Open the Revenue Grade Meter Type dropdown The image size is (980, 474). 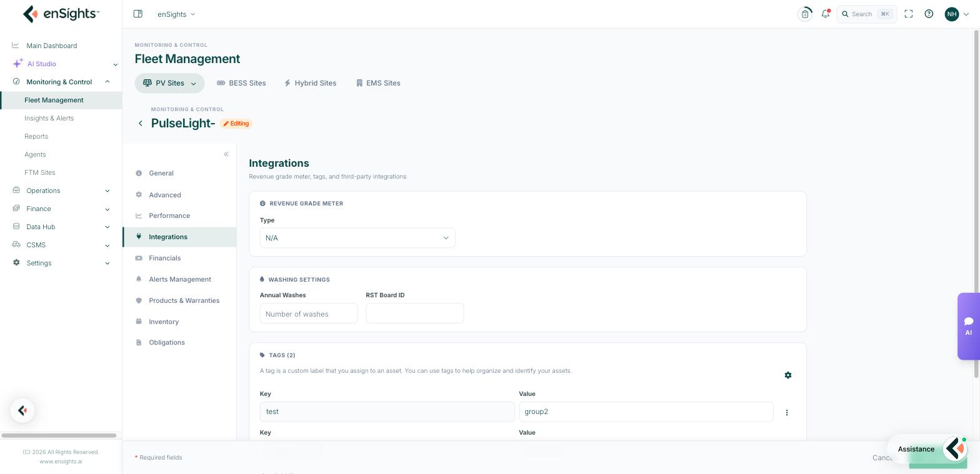(x=357, y=238)
